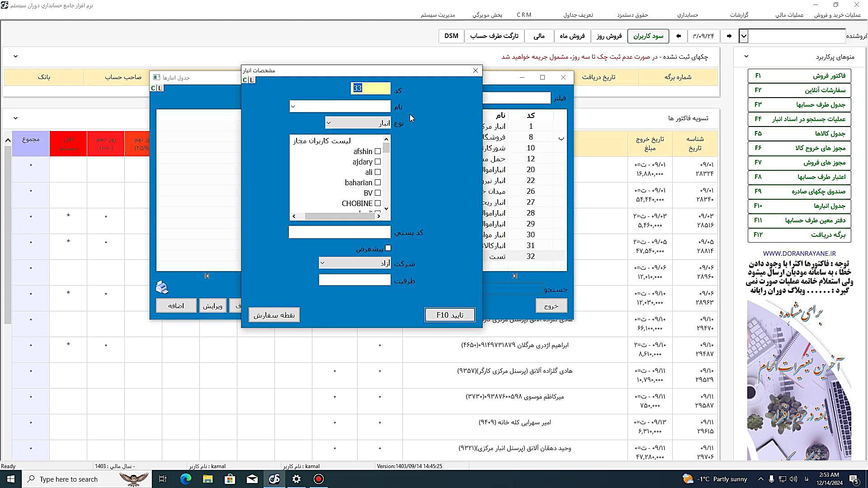Open the نام name combo box dropdown
The height and width of the screenshot is (488, 868).
293,107
